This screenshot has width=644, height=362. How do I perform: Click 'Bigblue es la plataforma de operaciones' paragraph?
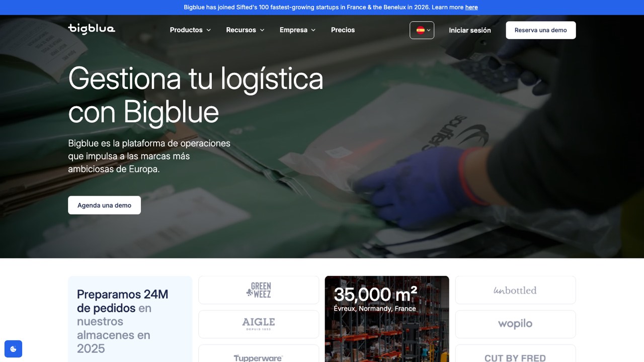coord(149,156)
